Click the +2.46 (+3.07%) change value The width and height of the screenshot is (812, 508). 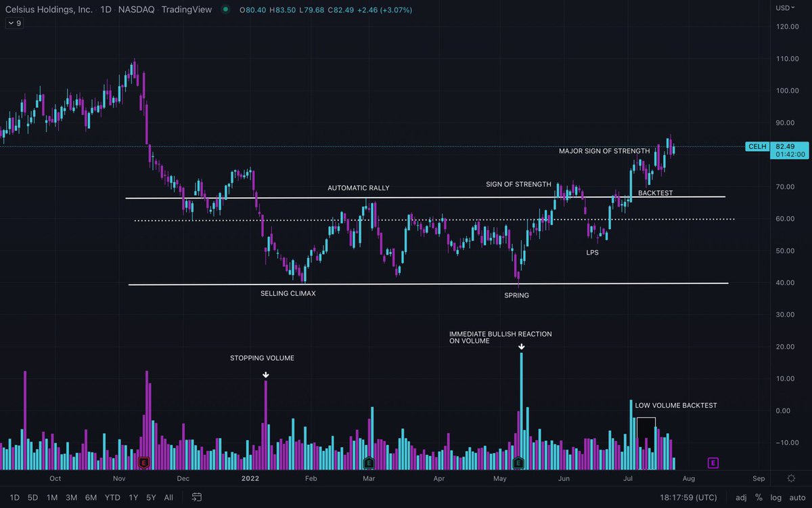point(383,10)
